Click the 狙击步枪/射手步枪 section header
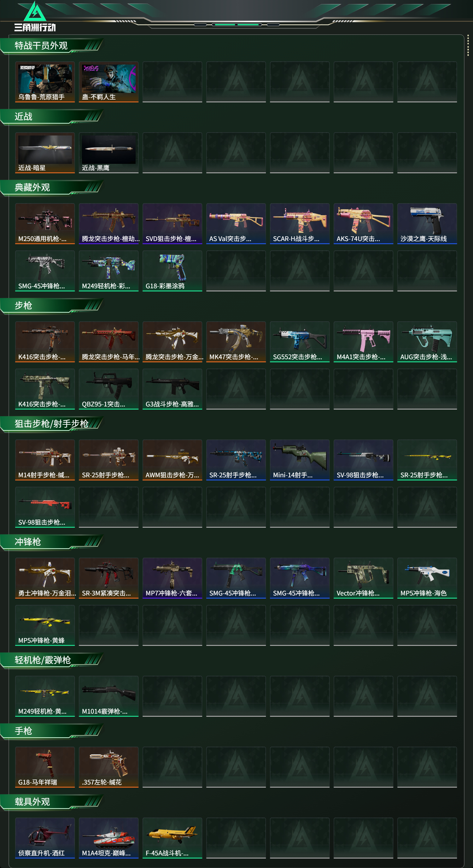473x868 pixels. point(52,424)
